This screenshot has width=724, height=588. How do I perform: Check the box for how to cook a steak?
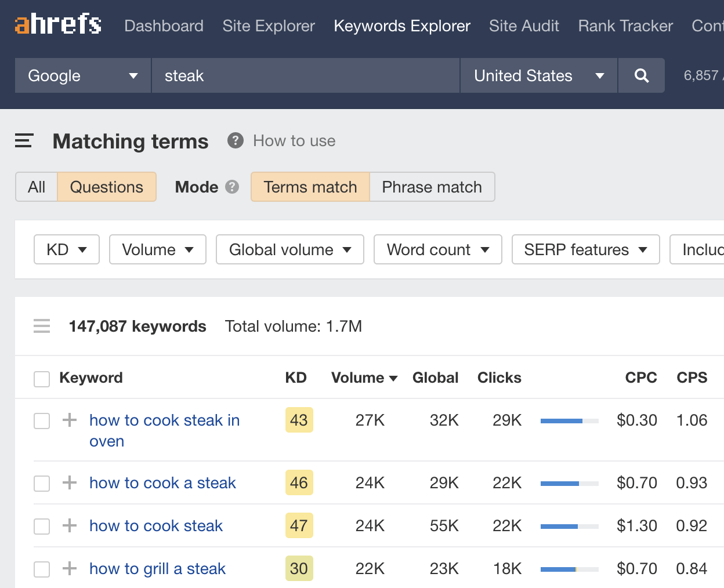coord(42,483)
